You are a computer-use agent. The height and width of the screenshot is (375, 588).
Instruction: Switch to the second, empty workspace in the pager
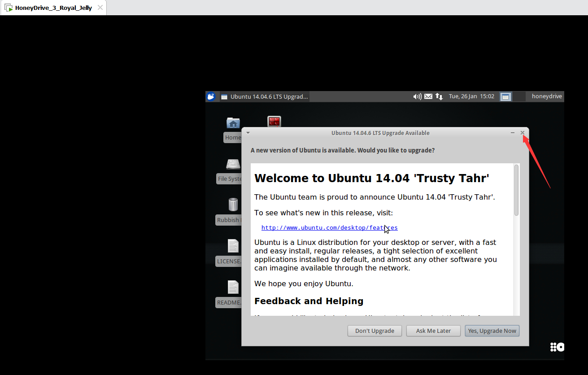coord(519,96)
